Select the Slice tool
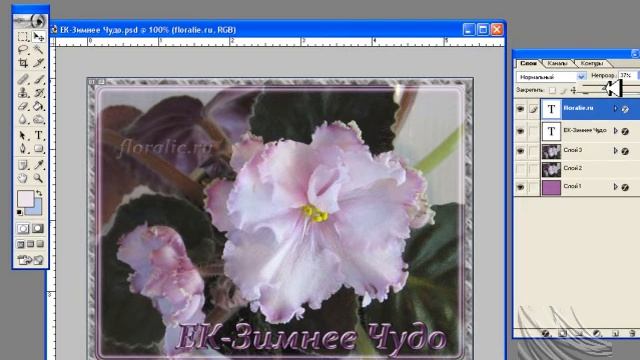 pyautogui.click(x=38, y=63)
